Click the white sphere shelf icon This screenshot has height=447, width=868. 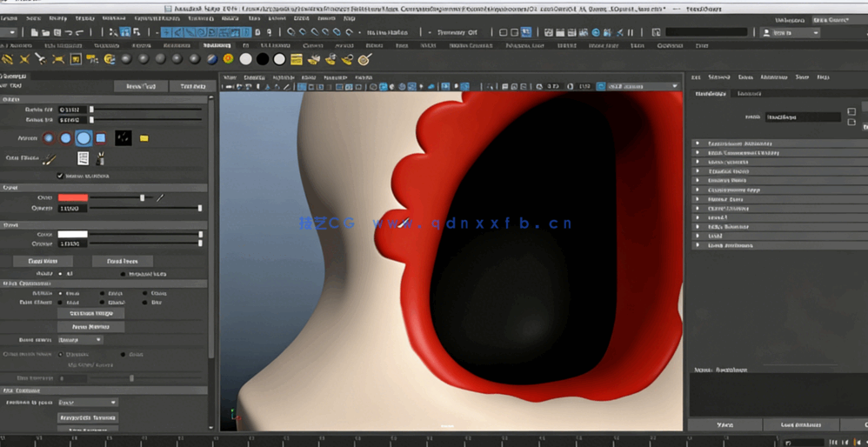(x=246, y=59)
